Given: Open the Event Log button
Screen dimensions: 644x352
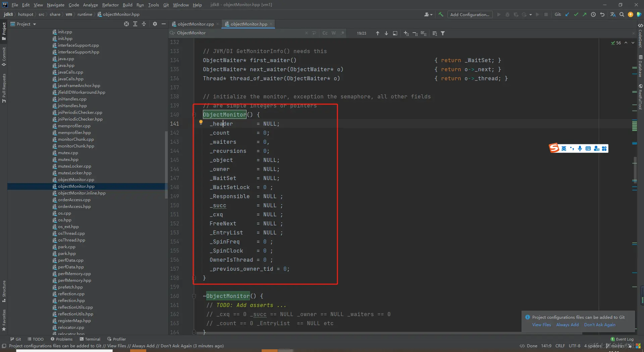Looking at the screenshot, I should click(x=622, y=339).
